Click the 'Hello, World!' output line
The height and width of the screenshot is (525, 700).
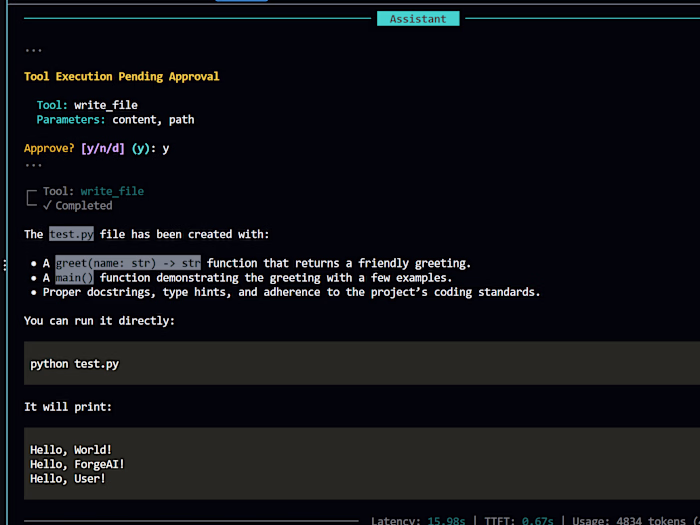pyautogui.click(x=71, y=450)
